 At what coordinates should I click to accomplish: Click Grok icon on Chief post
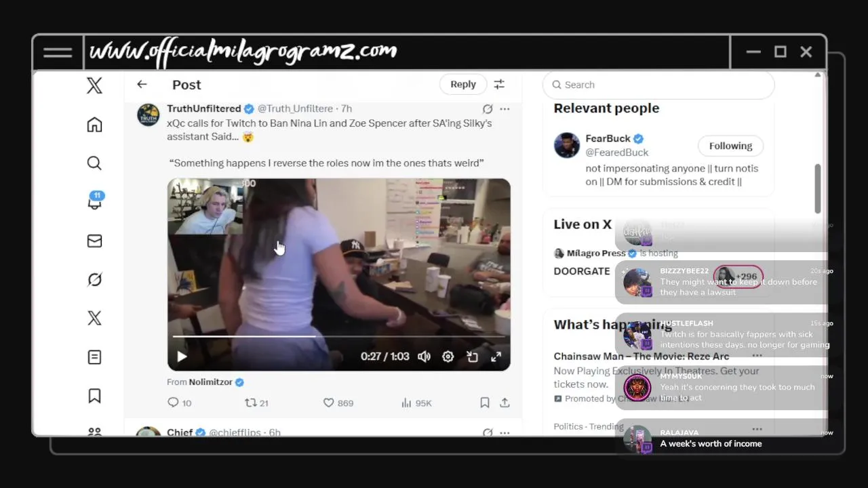[x=487, y=432]
